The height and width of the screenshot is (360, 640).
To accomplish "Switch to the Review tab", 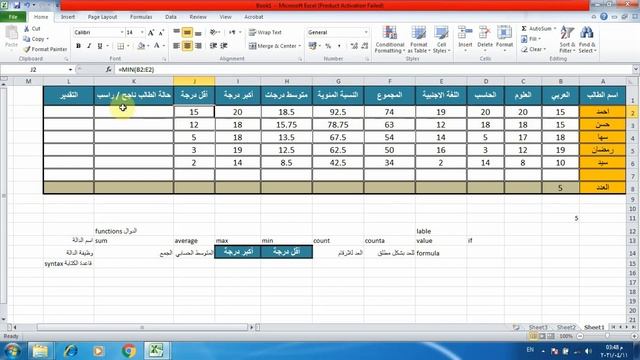I will 198,17.
